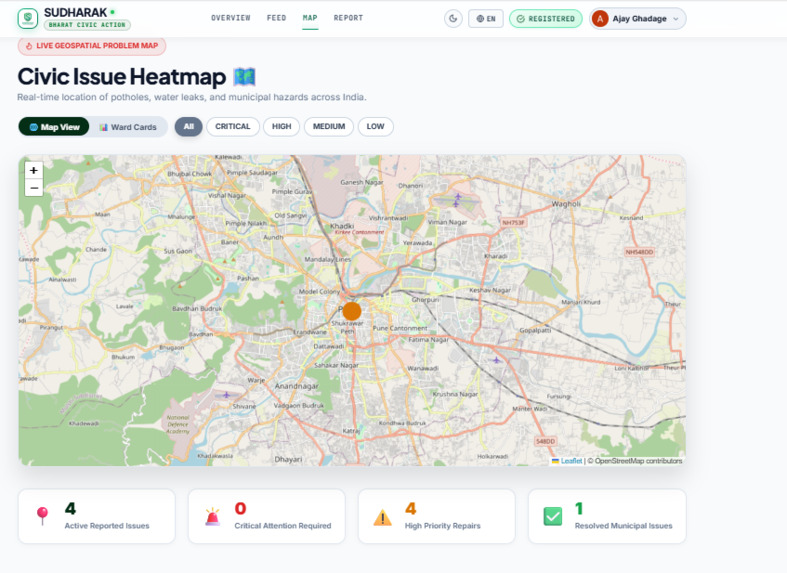Click the orange A profile avatar
The height and width of the screenshot is (573, 787).
(600, 19)
